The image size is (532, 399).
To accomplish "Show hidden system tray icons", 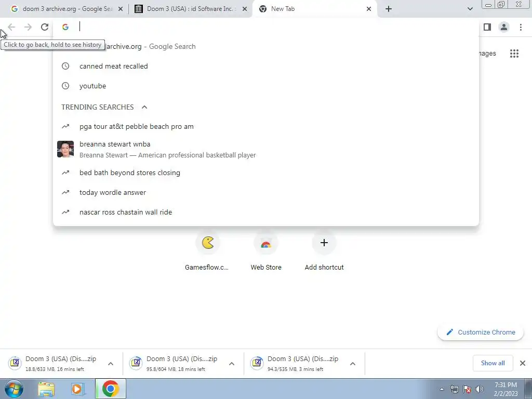I will click(442, 389).
